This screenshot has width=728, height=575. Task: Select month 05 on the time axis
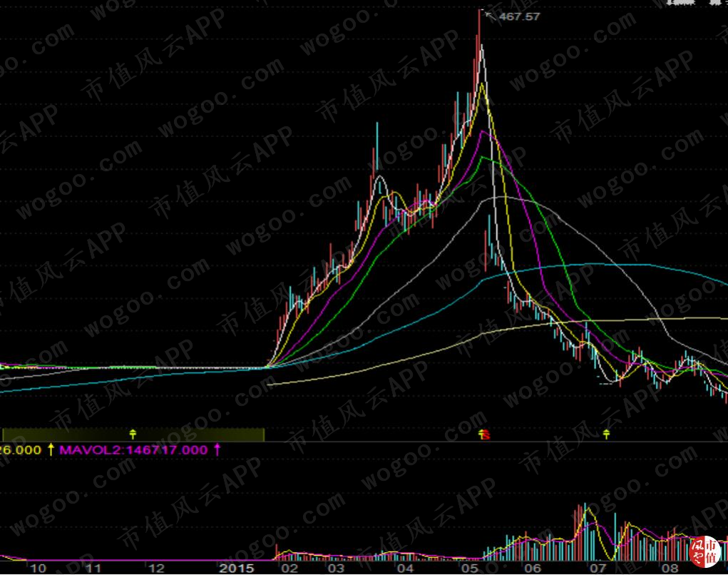(x=469, y=568)
